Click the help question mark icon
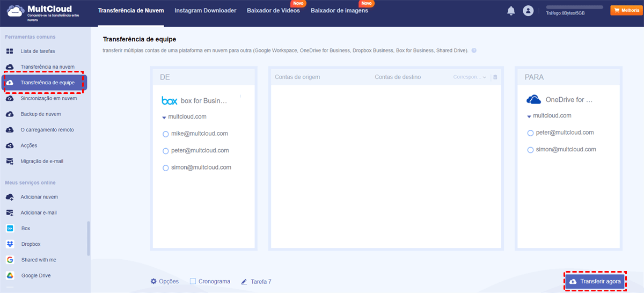Screen dimensions: 644x293 (x=474, y=50)
